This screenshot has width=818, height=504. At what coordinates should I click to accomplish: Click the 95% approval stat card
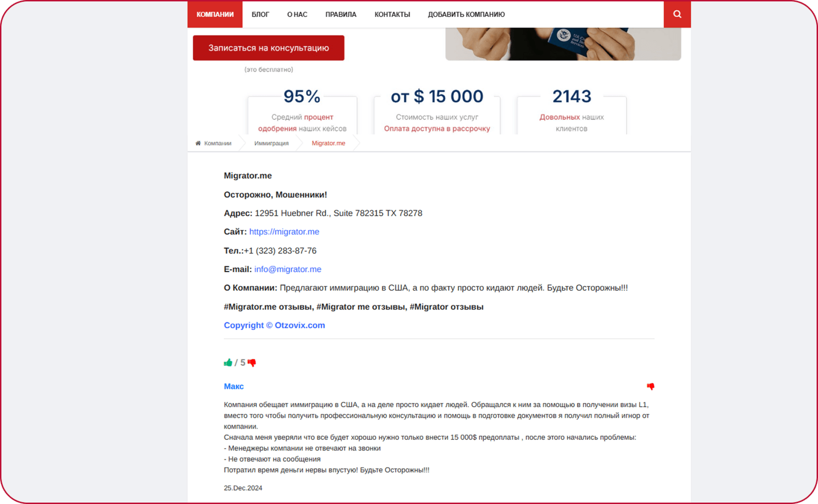click(x=302, y=111)
